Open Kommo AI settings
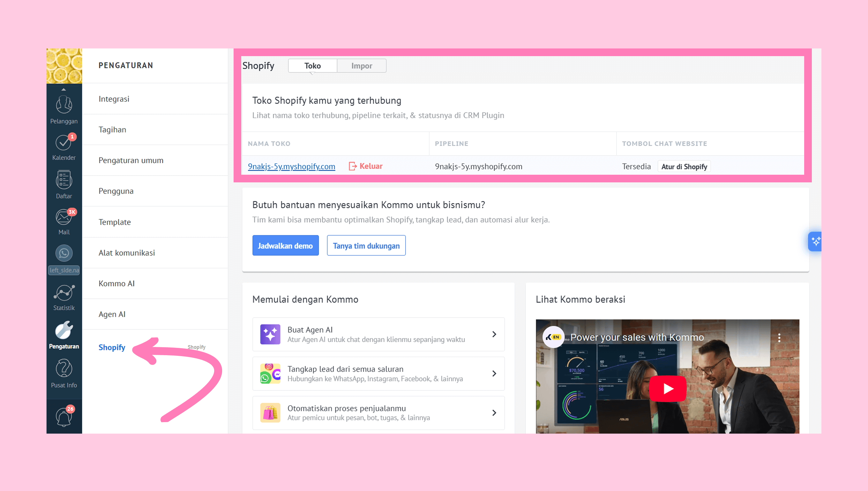 (155, 283)
